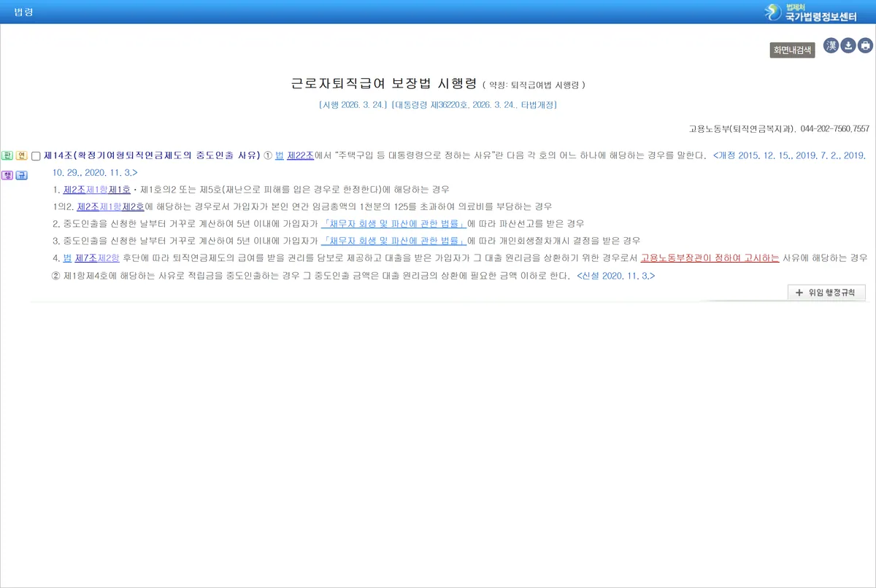Open 제2조 link in item 1
The image size is (876, 588).
tap(74, 190)
